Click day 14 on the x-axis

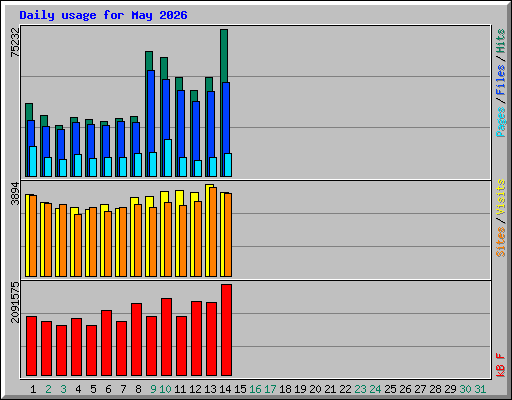pyautogui.click(x=225, y=389)
